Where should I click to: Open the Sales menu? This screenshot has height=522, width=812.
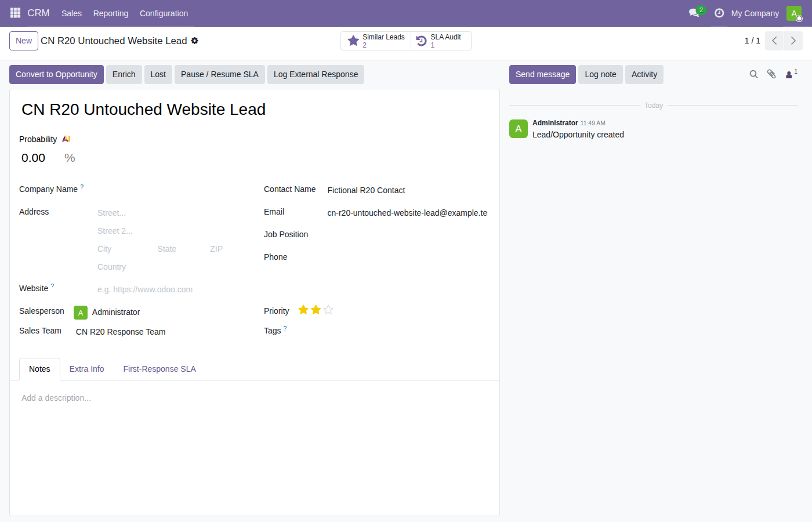[71, 13]
